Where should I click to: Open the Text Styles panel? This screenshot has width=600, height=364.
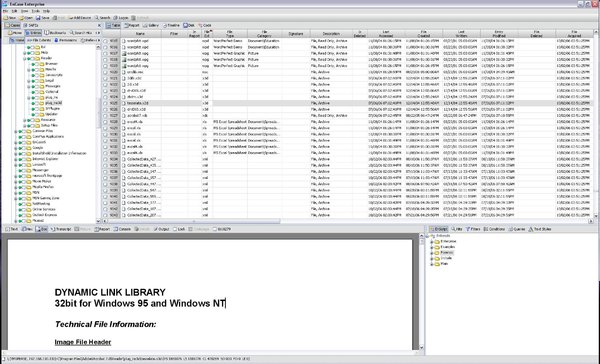pyautogui.click(x=540, y=229)
